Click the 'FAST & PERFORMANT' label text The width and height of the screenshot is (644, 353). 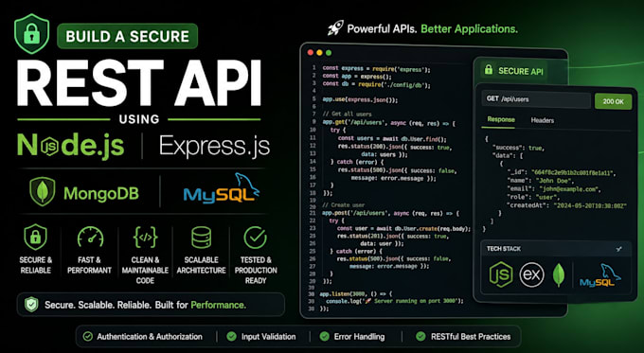point(90,265)
